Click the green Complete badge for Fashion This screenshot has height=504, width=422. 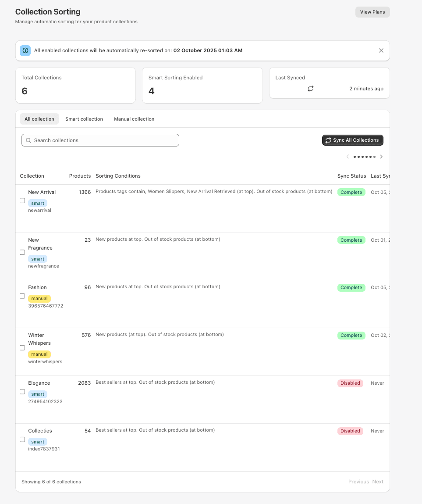click(x=351, y=287)
